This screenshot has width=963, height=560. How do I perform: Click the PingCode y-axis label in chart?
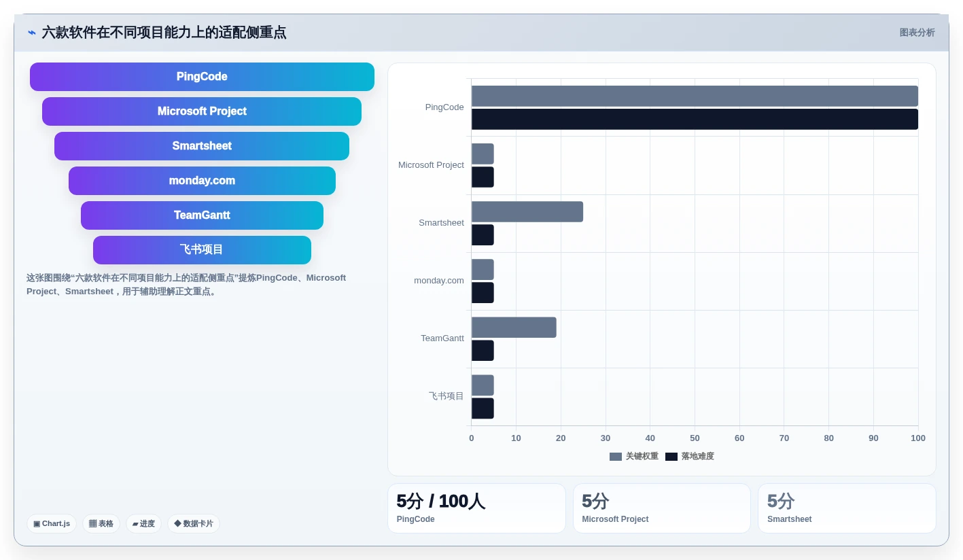click(x=444, y=107)
